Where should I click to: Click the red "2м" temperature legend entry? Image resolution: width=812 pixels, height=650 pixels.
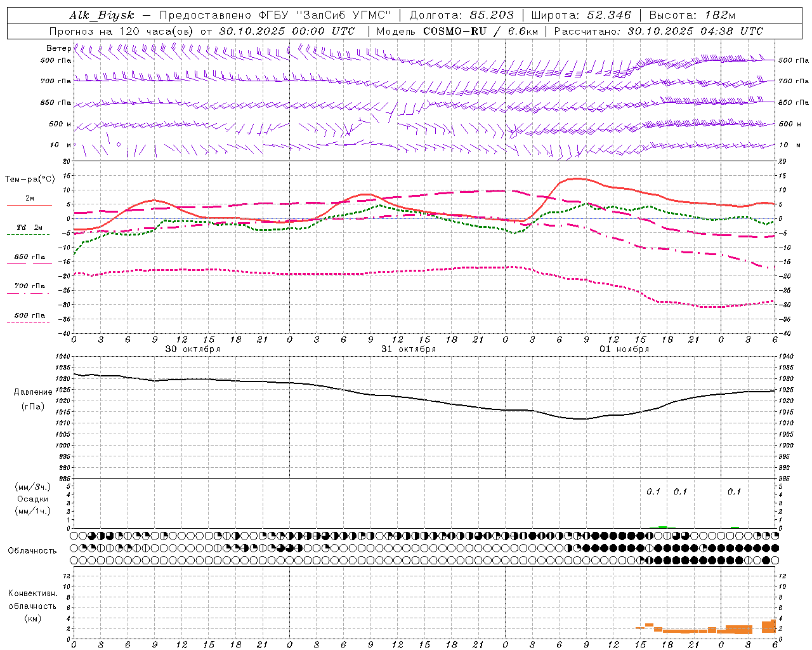[30, 199]
